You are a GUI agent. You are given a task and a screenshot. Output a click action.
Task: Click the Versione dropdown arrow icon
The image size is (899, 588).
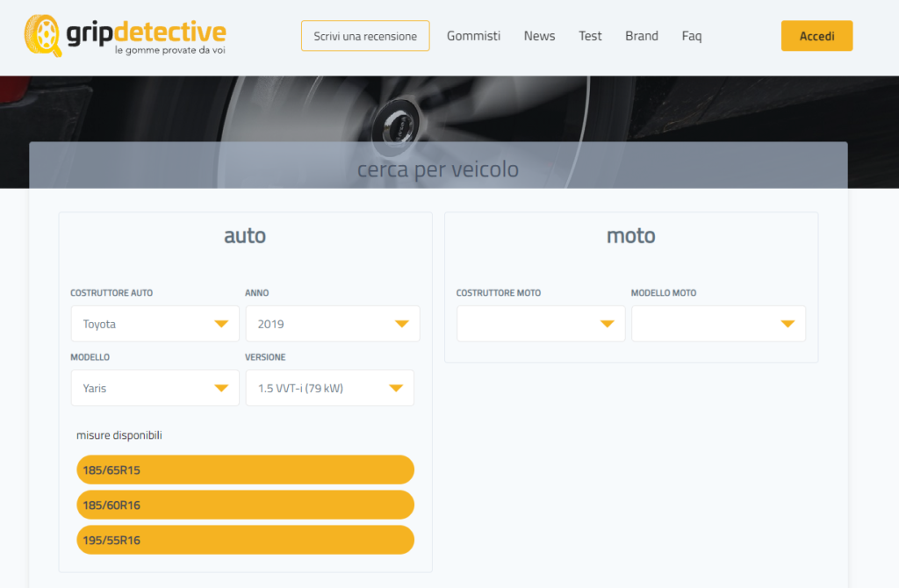click(x=395, y=388)
